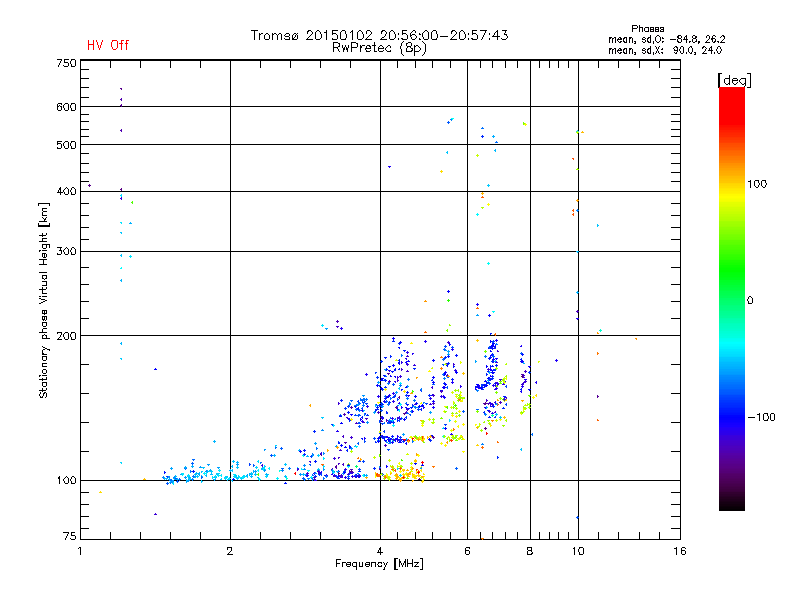Click the y-axis tick label '400'
This screenshot has height=600, width=800.
(x=66, y=192)
